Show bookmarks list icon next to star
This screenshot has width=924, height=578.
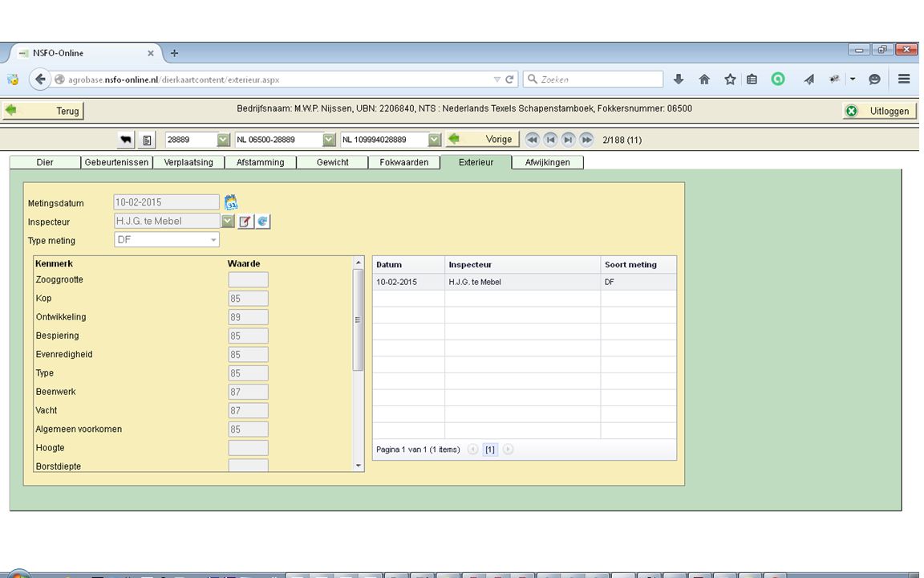(x=752, y=79)
